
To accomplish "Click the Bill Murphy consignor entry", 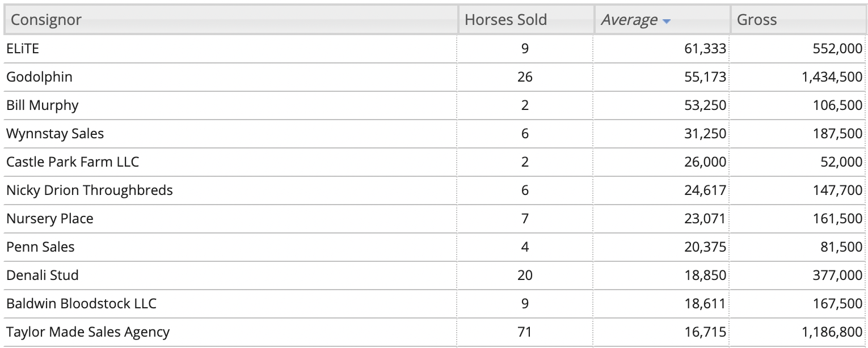I will pyautogui.click(x=43, y=105).
